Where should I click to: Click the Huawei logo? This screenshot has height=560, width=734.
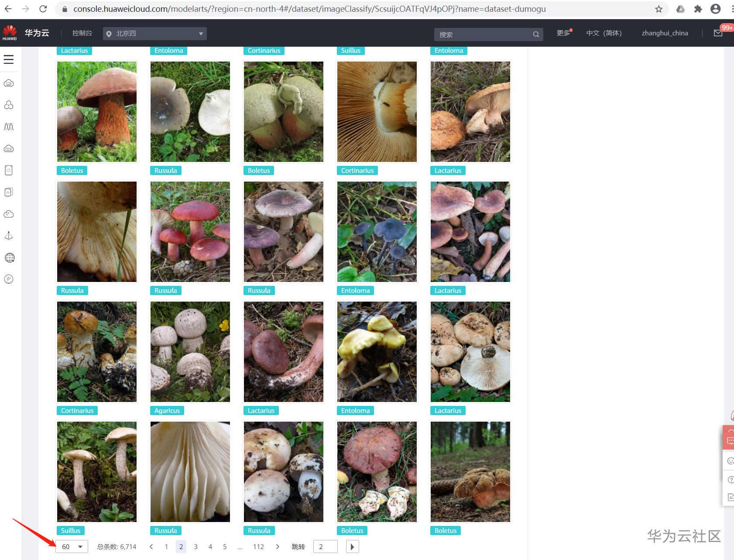10,33
